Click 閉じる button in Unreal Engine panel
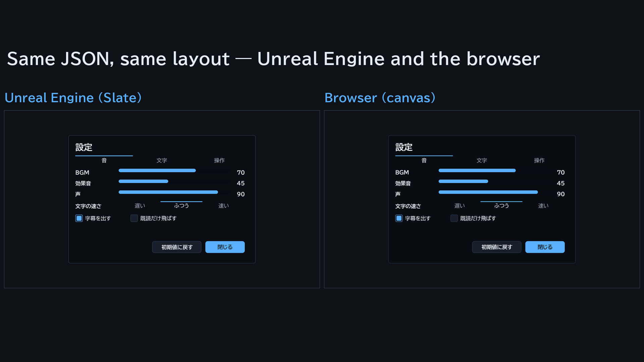 225,247
